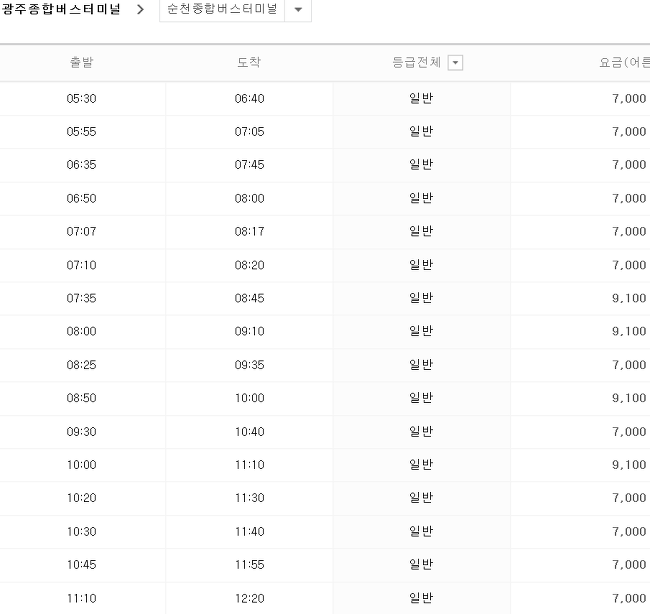Screen dimensions: 650x614
Task: Click the 07:45 arrival time
Action: [x=250, y=165]
